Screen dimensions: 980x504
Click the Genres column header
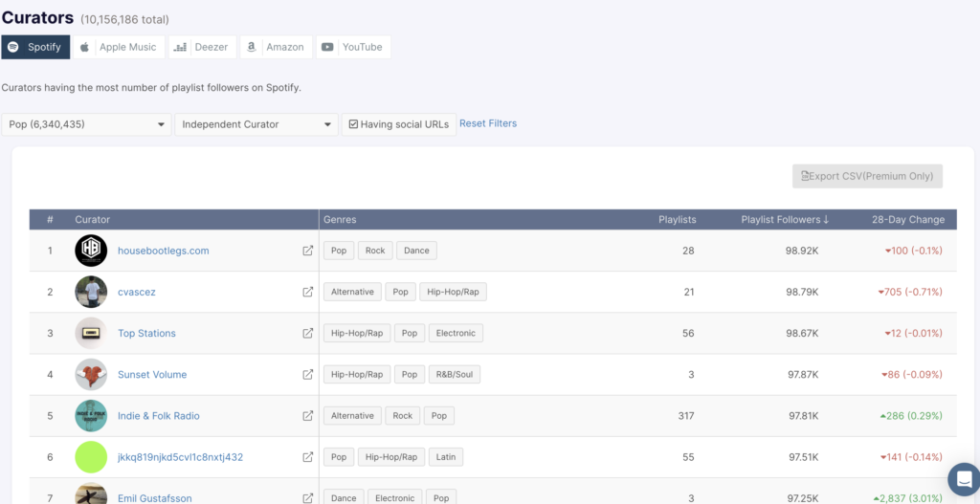coord(340,219)
